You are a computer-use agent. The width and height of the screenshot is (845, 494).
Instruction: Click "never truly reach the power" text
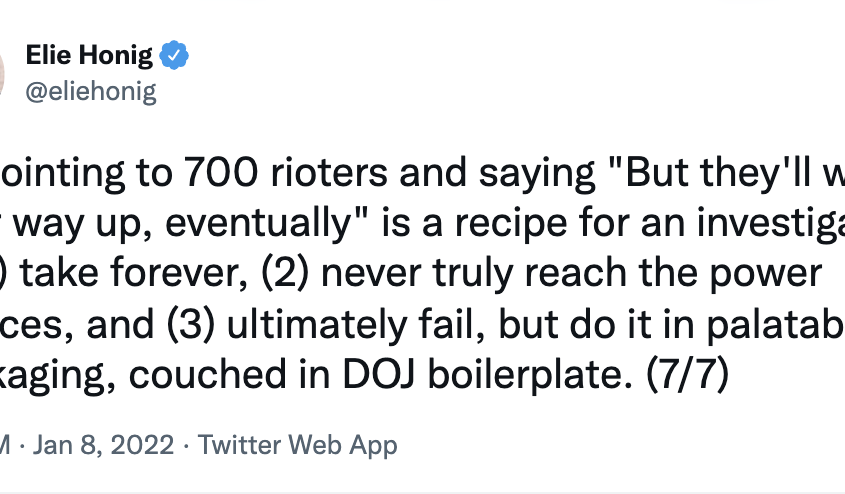point(571,274)
